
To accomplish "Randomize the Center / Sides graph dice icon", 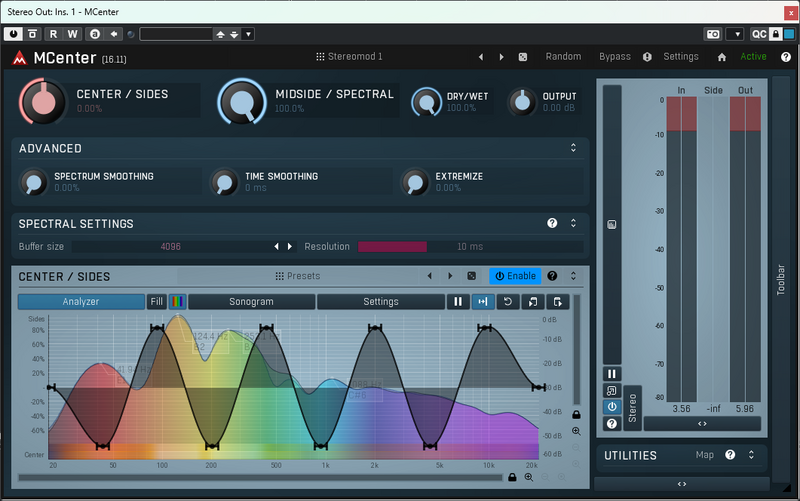I will [472, 276].
